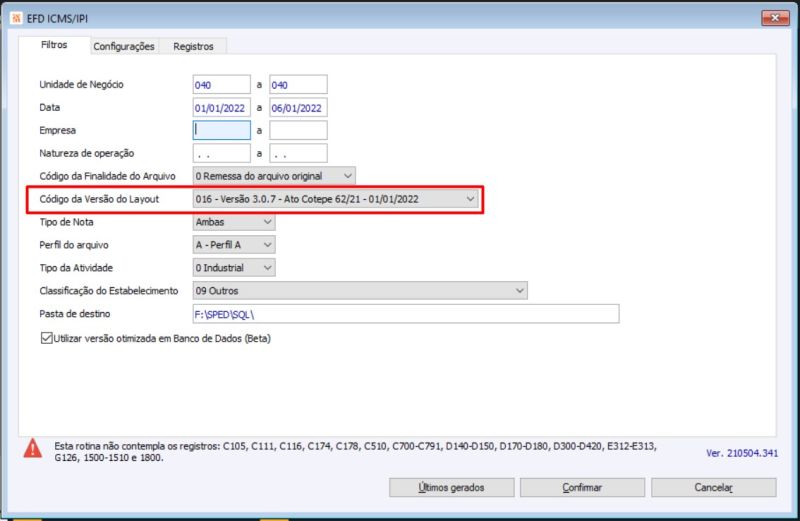Click the Últimos gerados button
This screenshot has width=800, height=521.
(452, 487)
